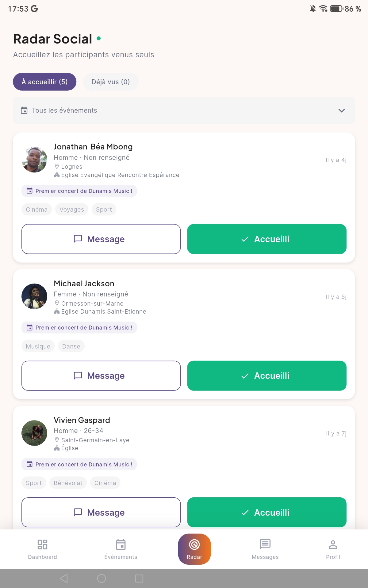
Task: Send a Message to Michael Jackson
Action: [101, 375]
